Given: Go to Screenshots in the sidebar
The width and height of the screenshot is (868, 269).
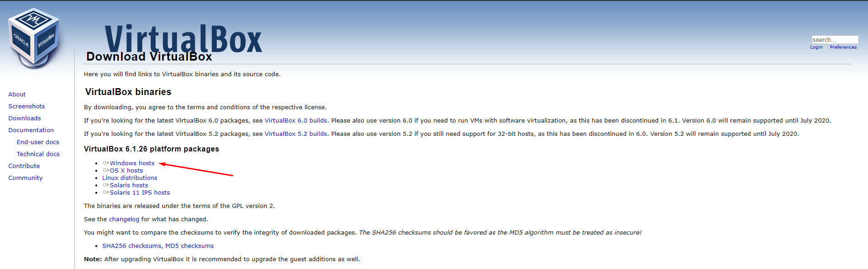Looking at the screenshot, I should [27, 106].
